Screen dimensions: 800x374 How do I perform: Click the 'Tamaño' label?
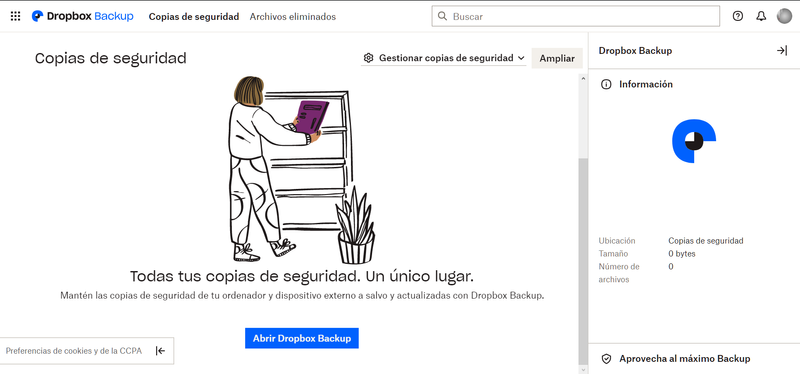[x=613, y=254]
